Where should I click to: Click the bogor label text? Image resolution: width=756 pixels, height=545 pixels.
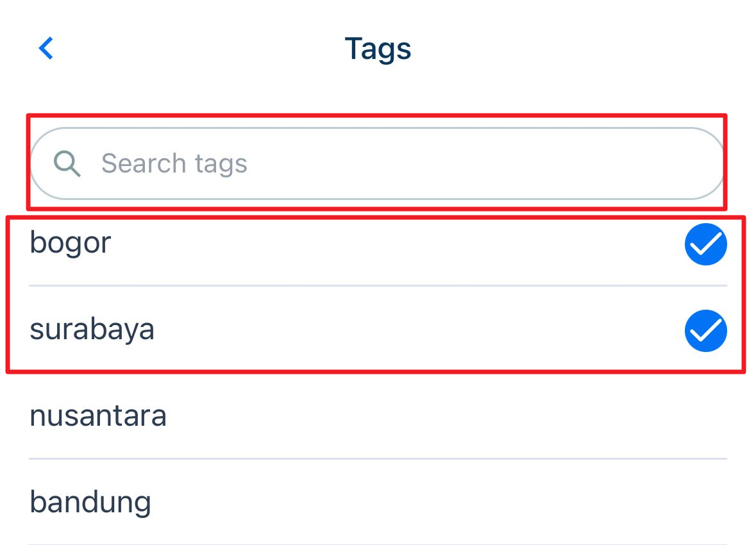coord(71,244)
